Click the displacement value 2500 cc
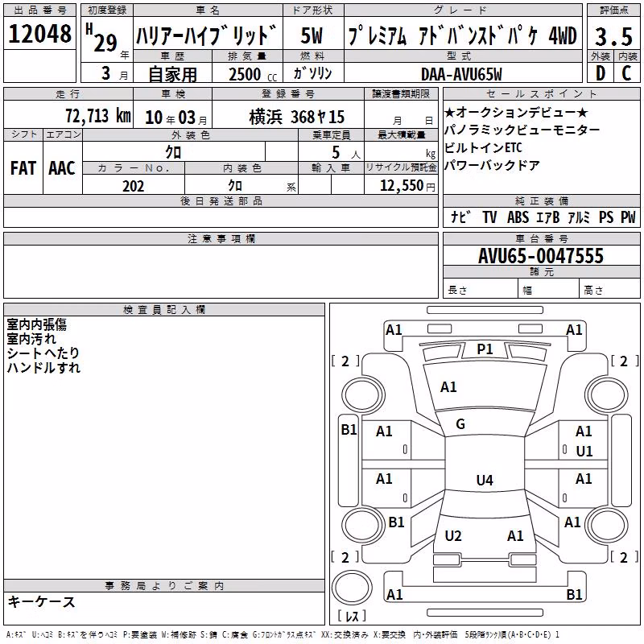The image size is (644, 644). pyautogui.click(x=253, y=74)
